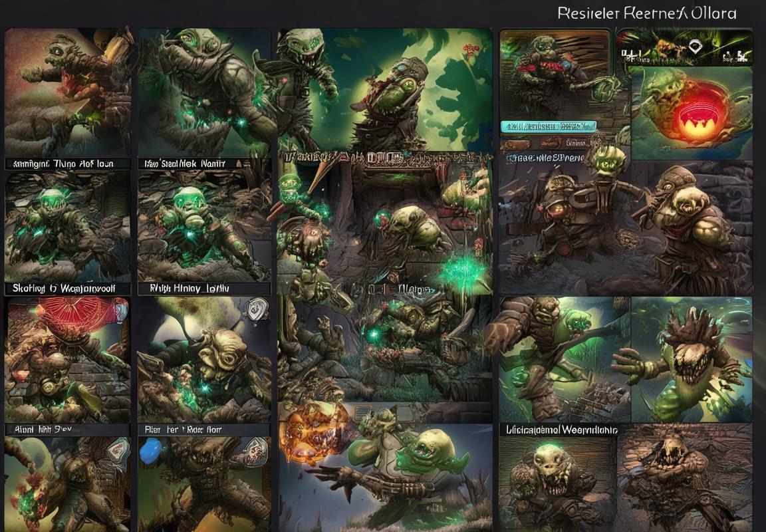Click the 'Resireler Reernex Ollara' title
The image size is (766, 532).
647,13
